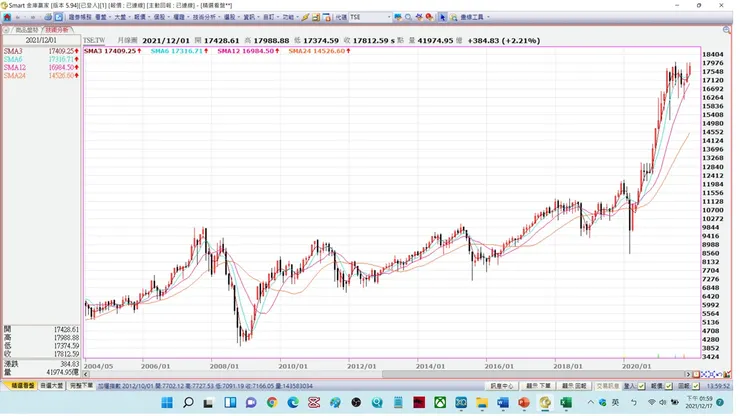Open the 個股 menu
Screen dimensions: 740x416
(159, 17)
